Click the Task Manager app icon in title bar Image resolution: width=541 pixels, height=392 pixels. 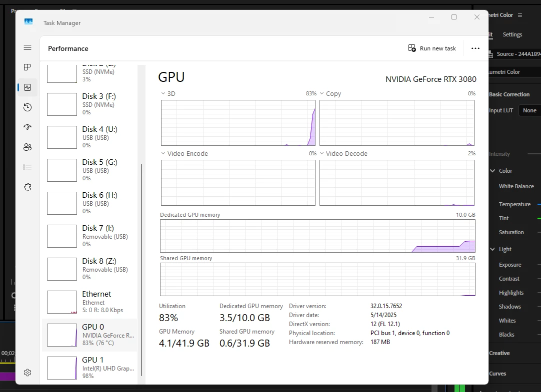[x=28, y=22]
